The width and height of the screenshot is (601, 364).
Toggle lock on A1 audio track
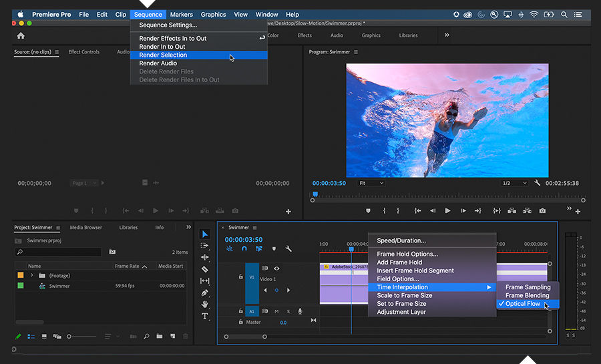coord(240,311)
